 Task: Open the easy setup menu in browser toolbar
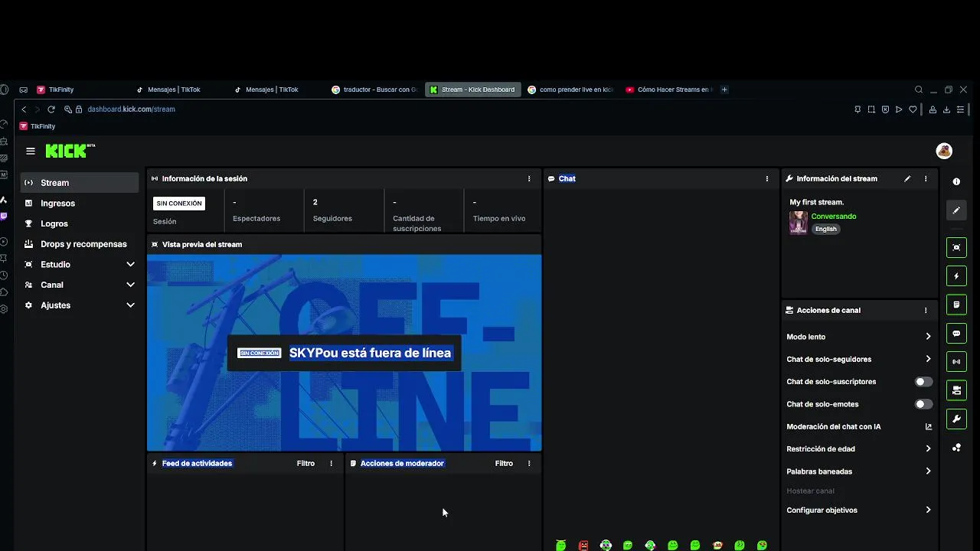(960, 109)
